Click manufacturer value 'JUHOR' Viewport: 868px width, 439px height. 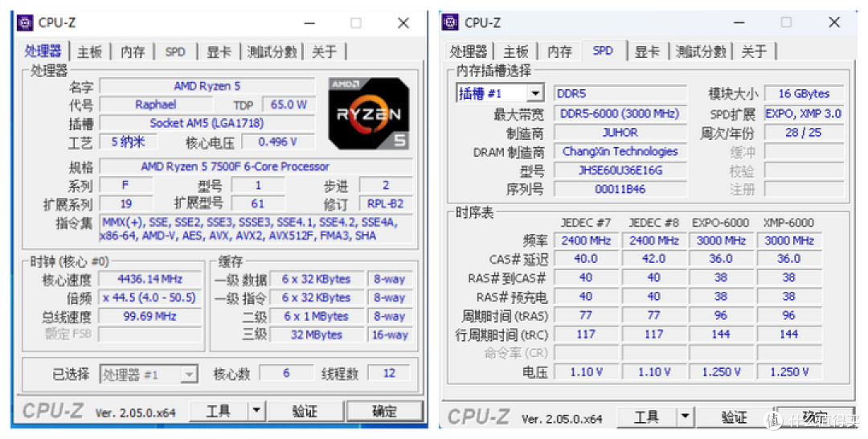620,133
